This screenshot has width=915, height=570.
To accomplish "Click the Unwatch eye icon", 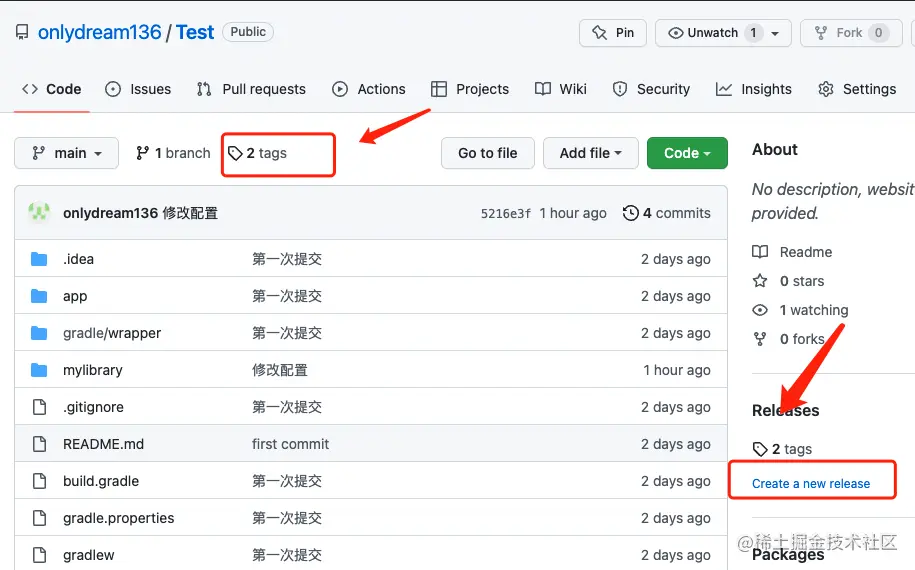I will point(675,33).
